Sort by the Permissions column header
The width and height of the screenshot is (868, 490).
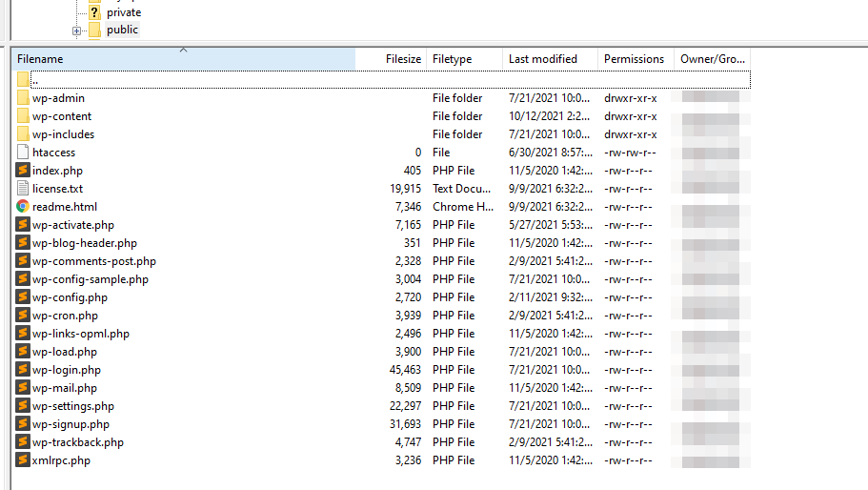coord(636,59)
